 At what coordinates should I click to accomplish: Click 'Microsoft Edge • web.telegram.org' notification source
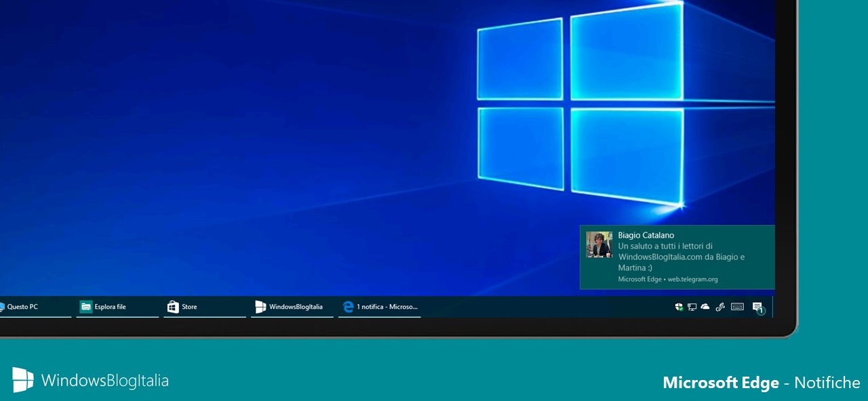click(x=668, y=279)
